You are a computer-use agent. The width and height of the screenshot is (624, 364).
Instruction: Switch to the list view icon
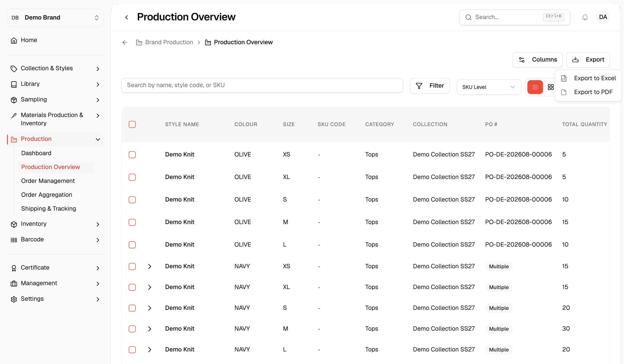(535, 87)
